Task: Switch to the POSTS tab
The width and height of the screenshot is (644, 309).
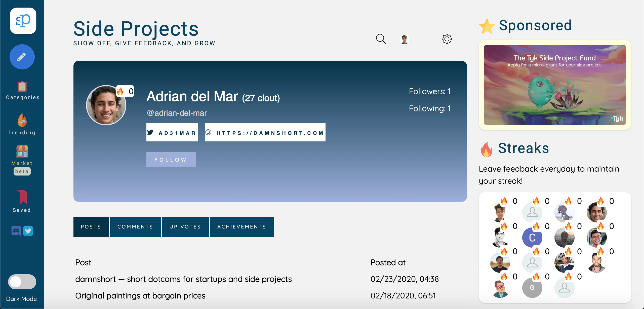Action: pos(91,227)
